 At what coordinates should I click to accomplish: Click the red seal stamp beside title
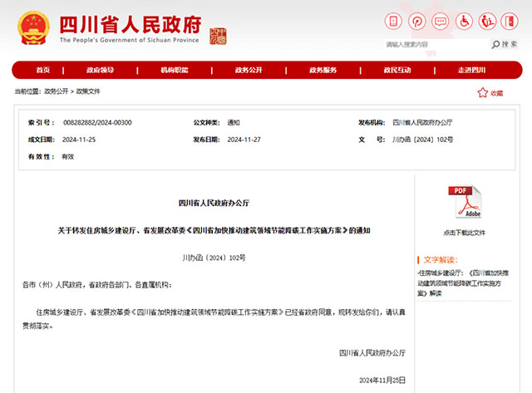pyautogui.click(x=218, y=36)
